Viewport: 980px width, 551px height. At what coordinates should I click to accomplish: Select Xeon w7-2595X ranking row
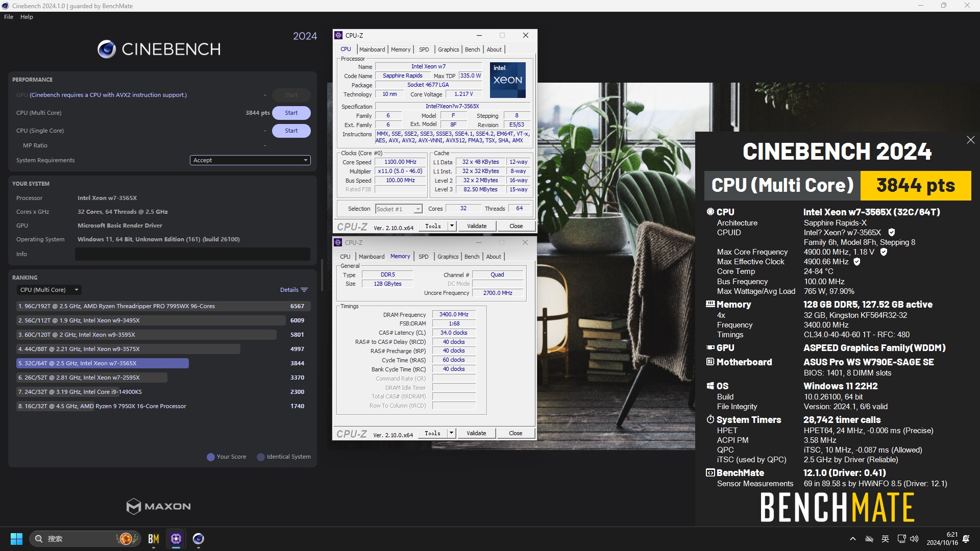click(x=162, y=378)
